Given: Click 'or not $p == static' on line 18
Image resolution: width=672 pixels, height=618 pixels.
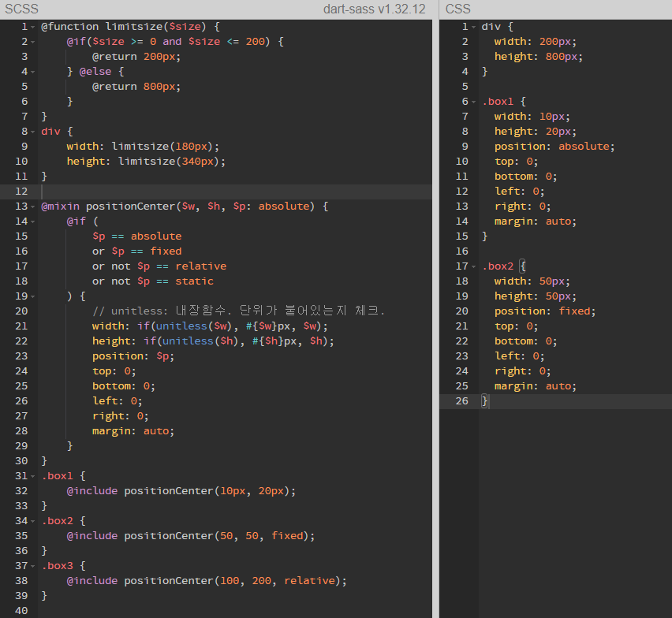Looking at the screenshot, I should click(152, 281).
